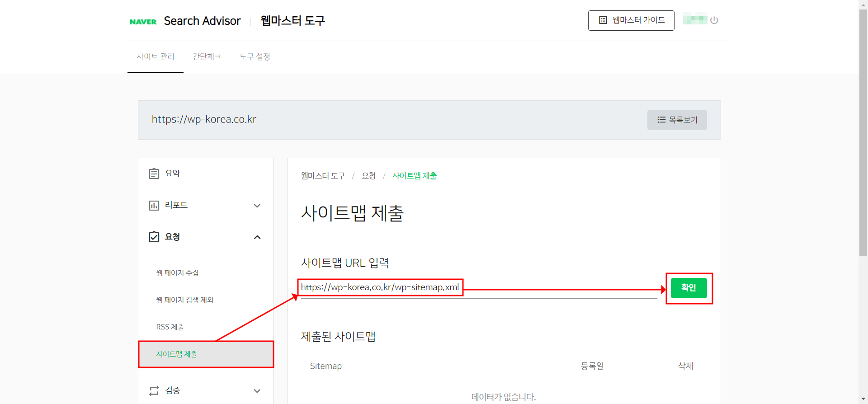Click the Sitemap column header
This screenshot has width=868, height=404.
(326, 366)
